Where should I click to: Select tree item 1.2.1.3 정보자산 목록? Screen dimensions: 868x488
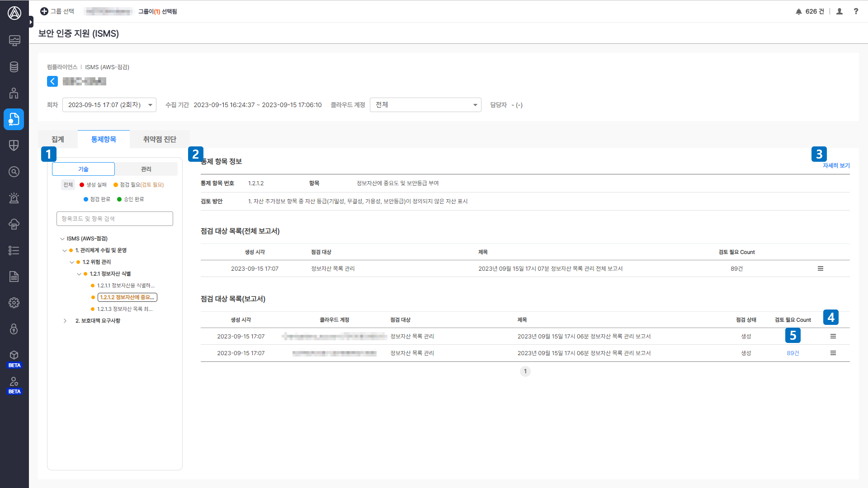pyautogui.click(x=125, y=309)
